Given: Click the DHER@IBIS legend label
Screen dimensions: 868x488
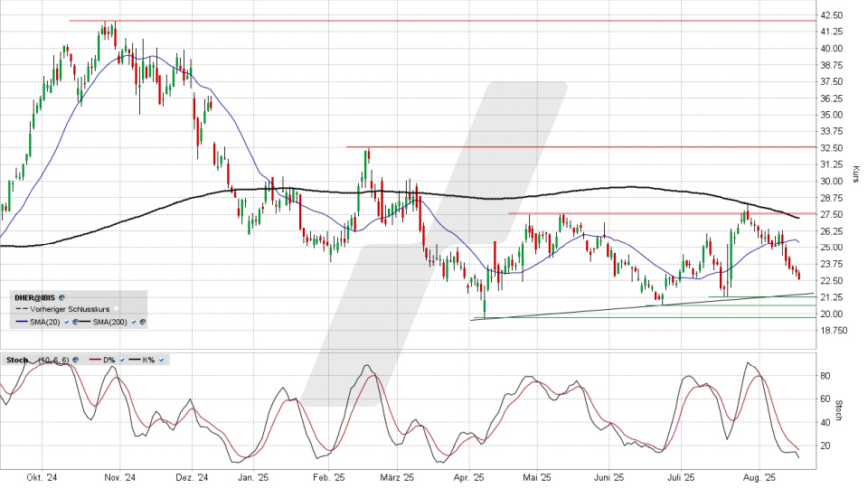Looking at the screenshot, I should (36, 297).
